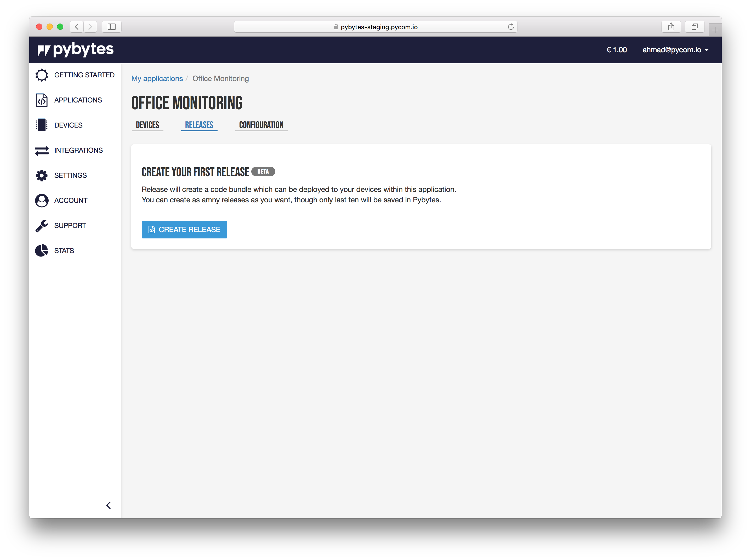Expand the ahmad@pycom.io account dropdown
This screenshot has height=560, width=751.
[x=675, y=50]
